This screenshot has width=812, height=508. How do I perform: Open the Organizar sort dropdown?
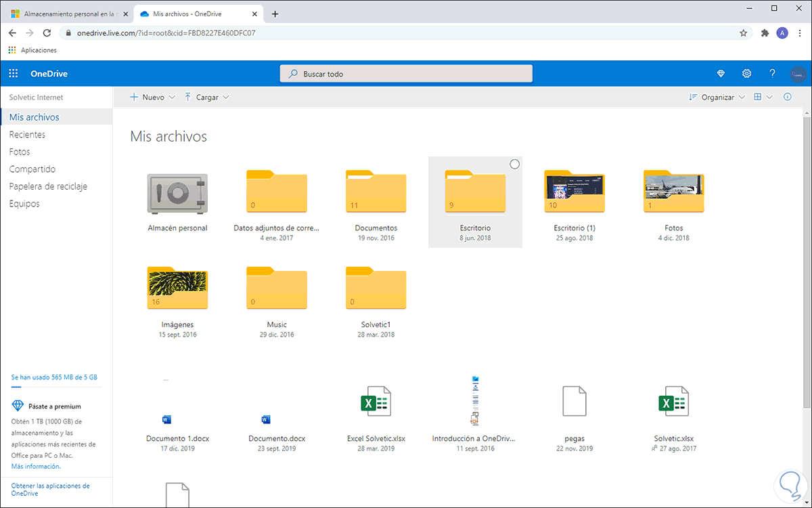pyautogui.click(x=717, y=97)
